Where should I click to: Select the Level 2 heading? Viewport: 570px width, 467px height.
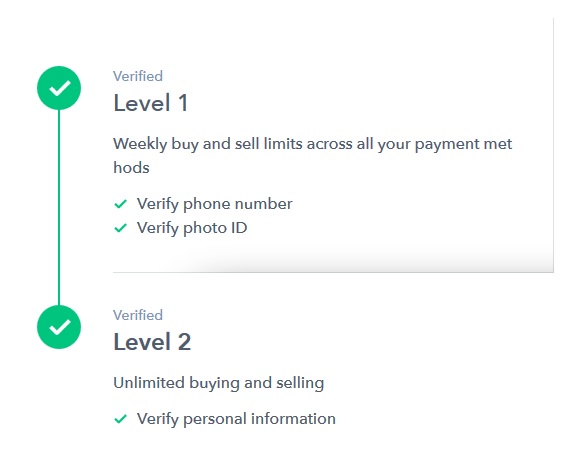152,342
